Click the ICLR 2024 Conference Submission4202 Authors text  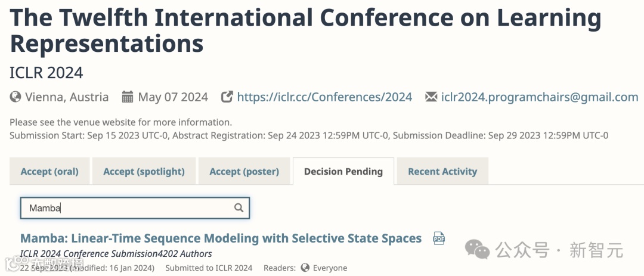(116, 254)
